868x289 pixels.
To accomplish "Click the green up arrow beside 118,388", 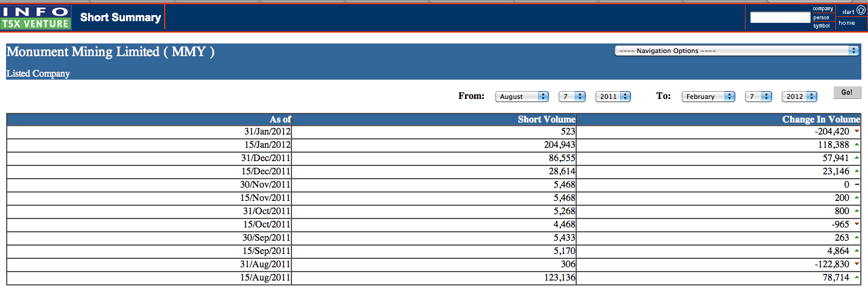I will coord(857,145).
